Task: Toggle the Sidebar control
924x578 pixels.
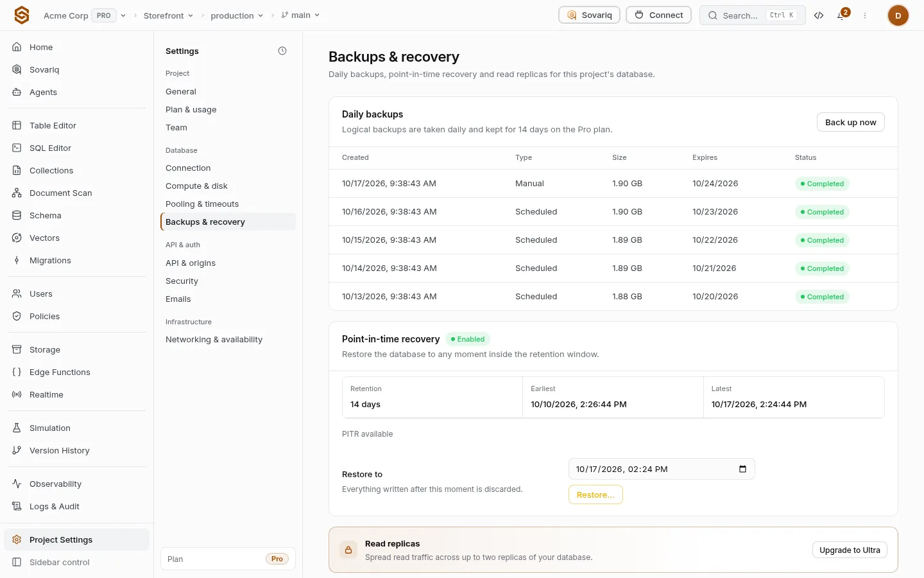Action: pos(77,562)
